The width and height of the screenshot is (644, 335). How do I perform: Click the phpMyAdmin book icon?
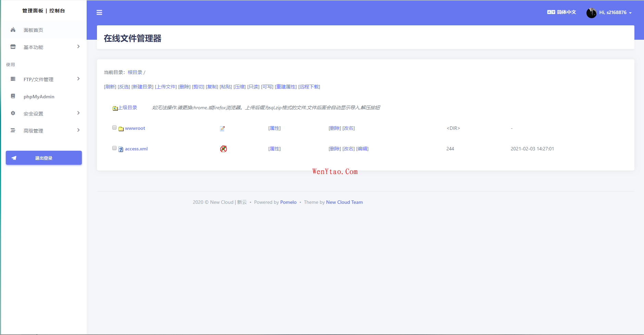tap(13, 96)
